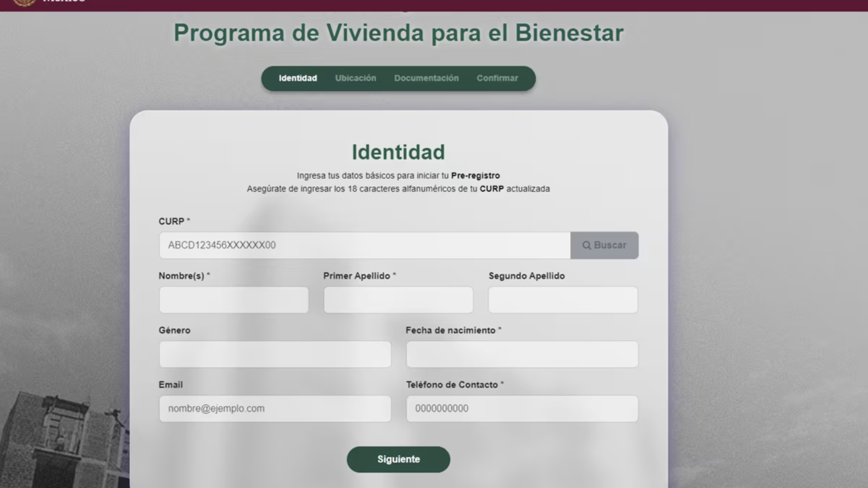Image resolution: width=868 pixels, height=488 pixels.
Task: Click the Fecha de nacimiento field
Action: [x=522, y=354]
